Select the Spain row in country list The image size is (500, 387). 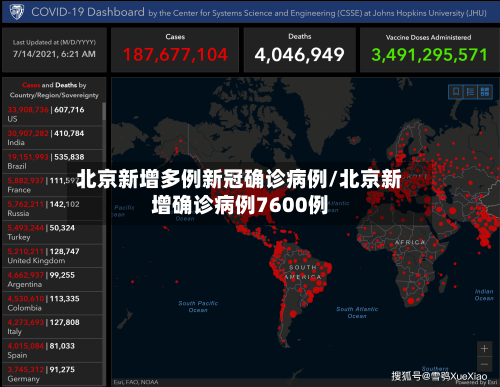coord(52,351)
